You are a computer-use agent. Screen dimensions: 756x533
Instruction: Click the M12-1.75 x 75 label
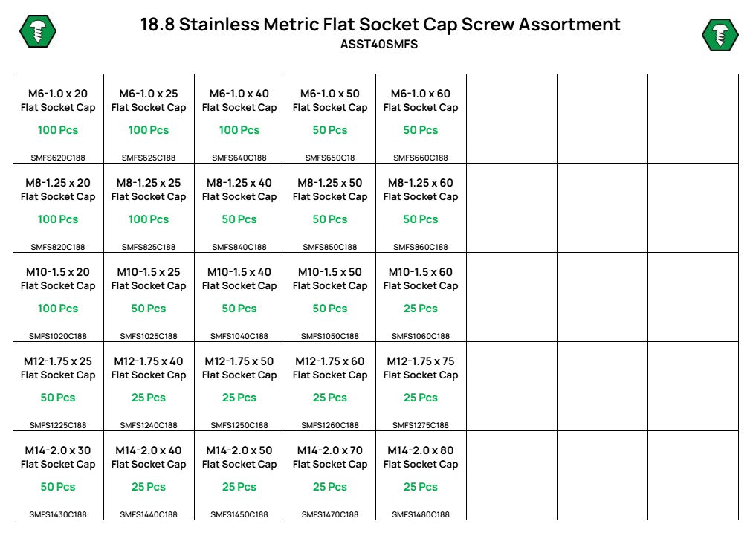421,361
